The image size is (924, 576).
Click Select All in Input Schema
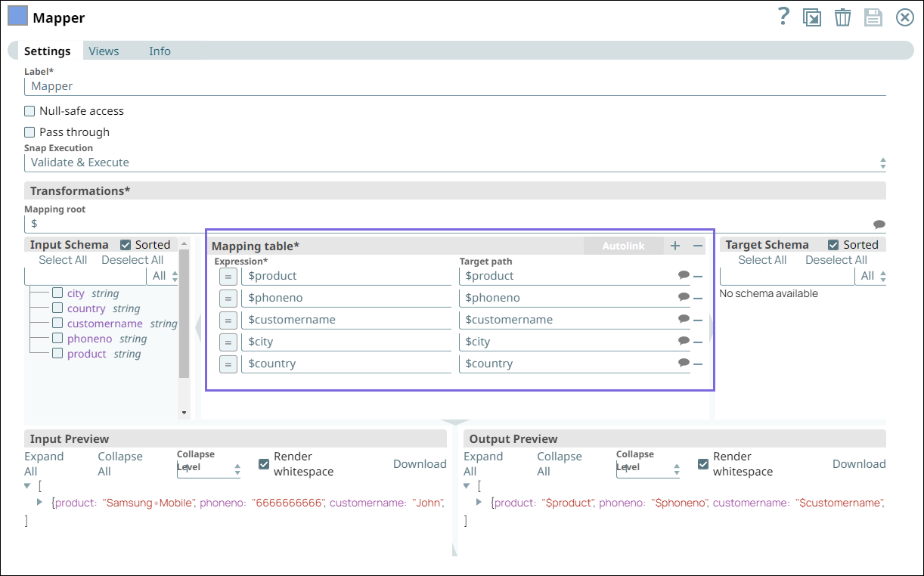tap(63, 260)
